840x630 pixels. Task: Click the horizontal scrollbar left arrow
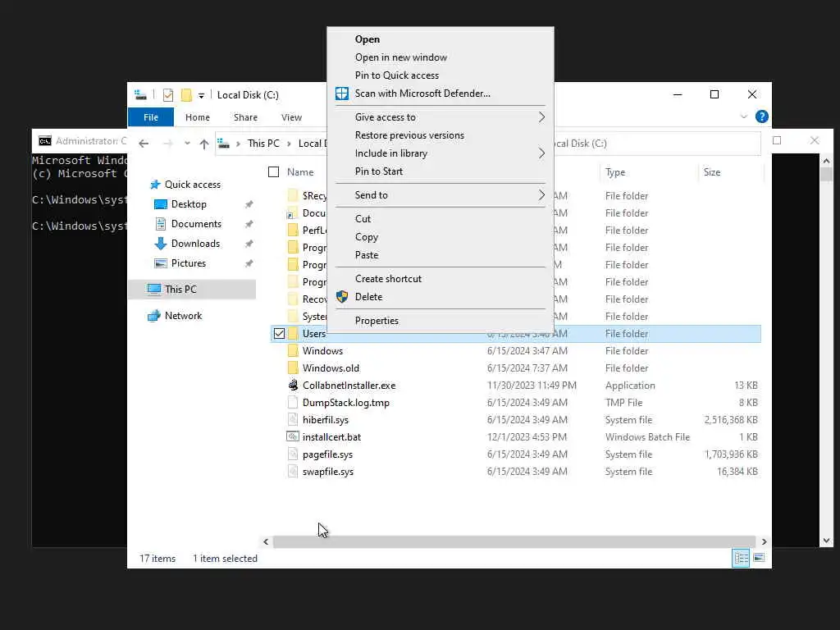point(266,541)
